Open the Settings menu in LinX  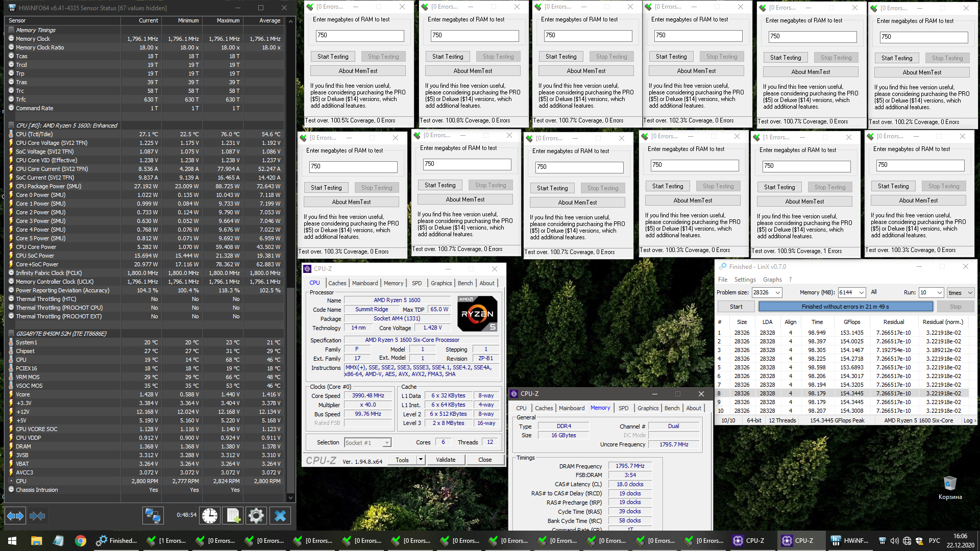[x=745, y=280]
